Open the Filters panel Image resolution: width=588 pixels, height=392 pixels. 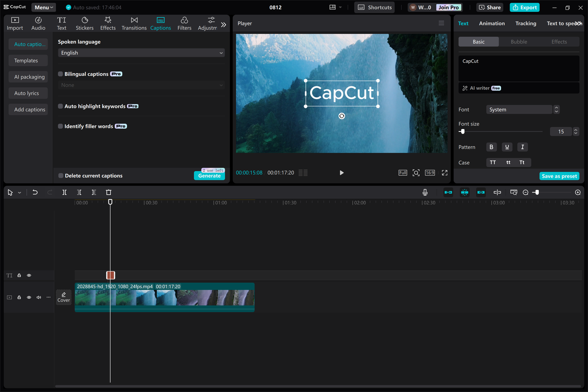point(184,23)
